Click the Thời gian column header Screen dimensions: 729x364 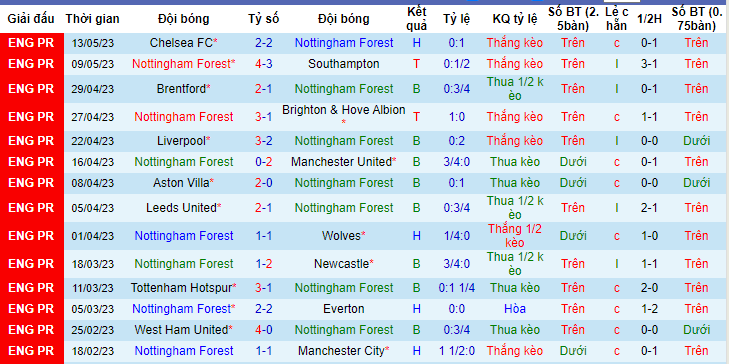click(x=92, y=19)
